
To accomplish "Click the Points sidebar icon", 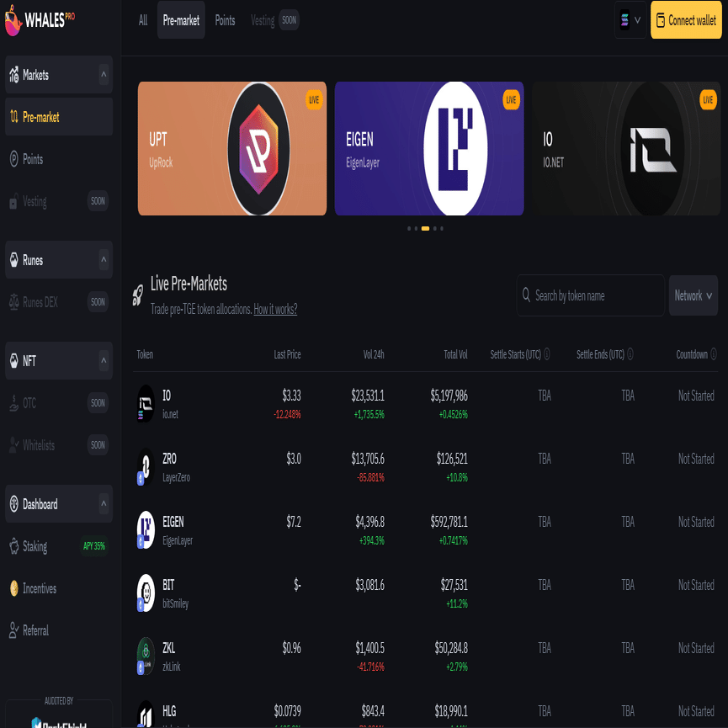I will click(14, 159).
